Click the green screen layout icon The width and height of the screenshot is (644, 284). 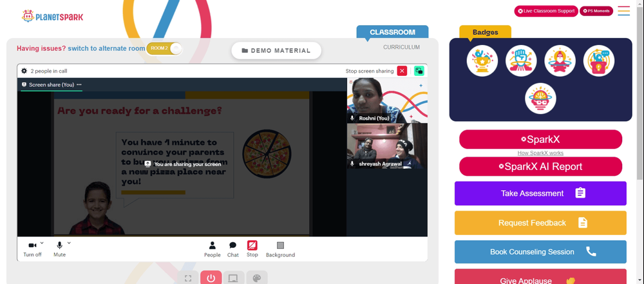[419, 71]
